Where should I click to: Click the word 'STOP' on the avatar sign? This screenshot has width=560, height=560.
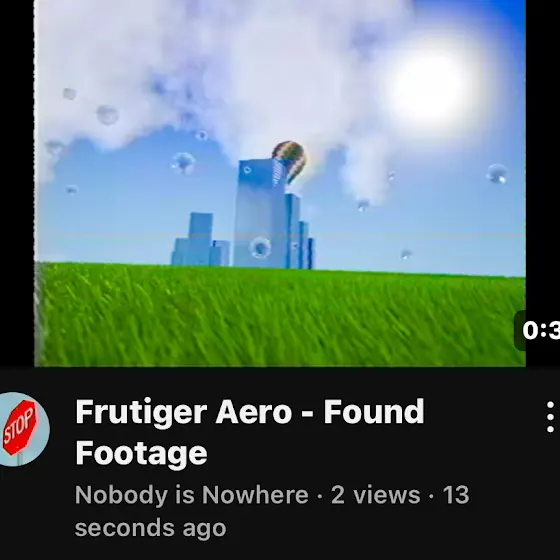click(20, 427)
